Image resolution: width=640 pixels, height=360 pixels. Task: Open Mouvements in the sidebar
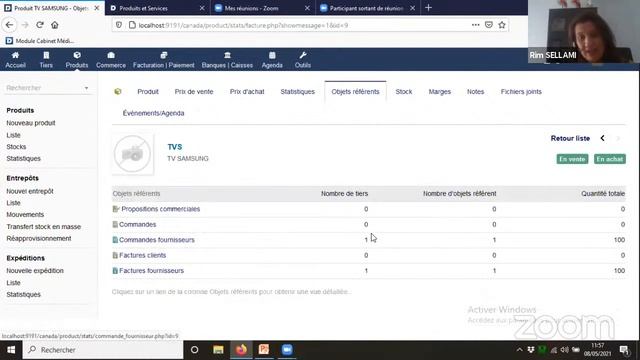click(25, 215)
